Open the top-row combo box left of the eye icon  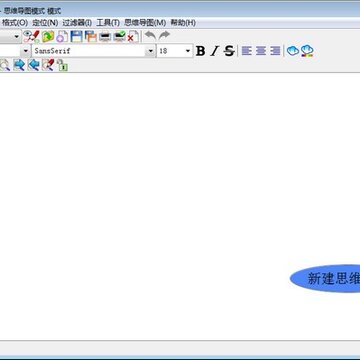point(17,36)
